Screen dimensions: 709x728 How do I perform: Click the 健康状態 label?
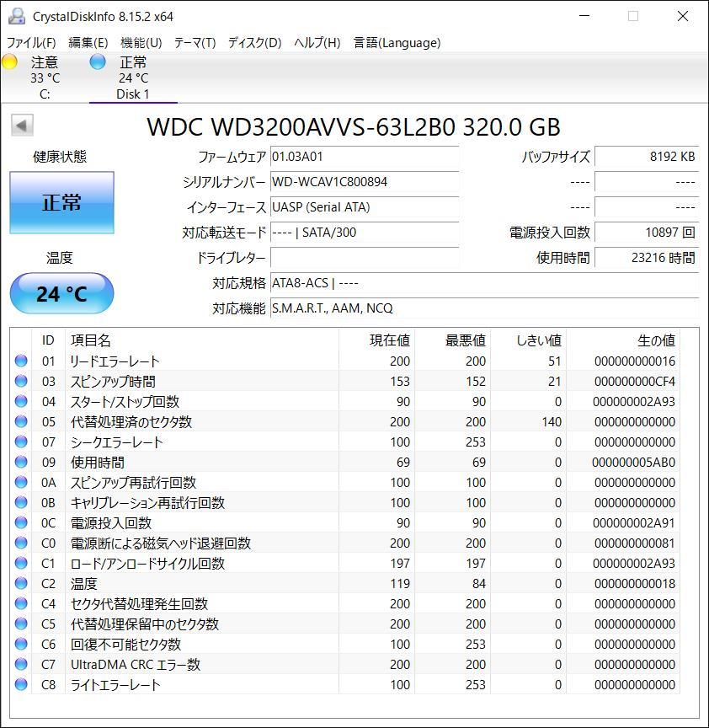60,157
